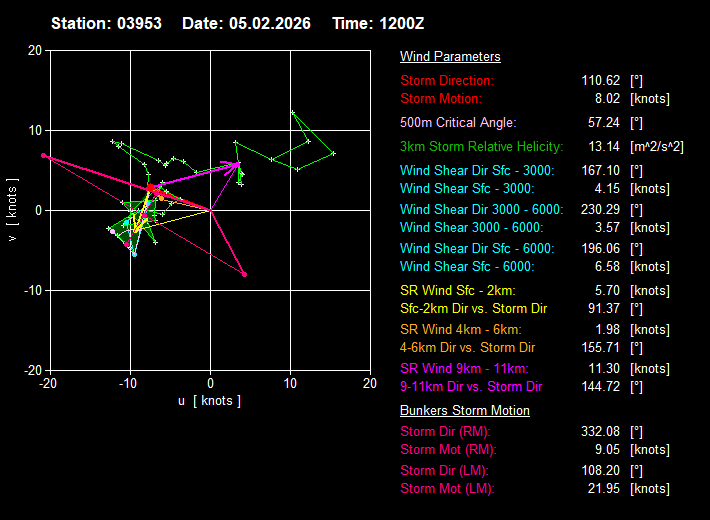Click the SR Wind 4km - 6km label
This screenshot has width=710, height=520.
tap(460, 329)
